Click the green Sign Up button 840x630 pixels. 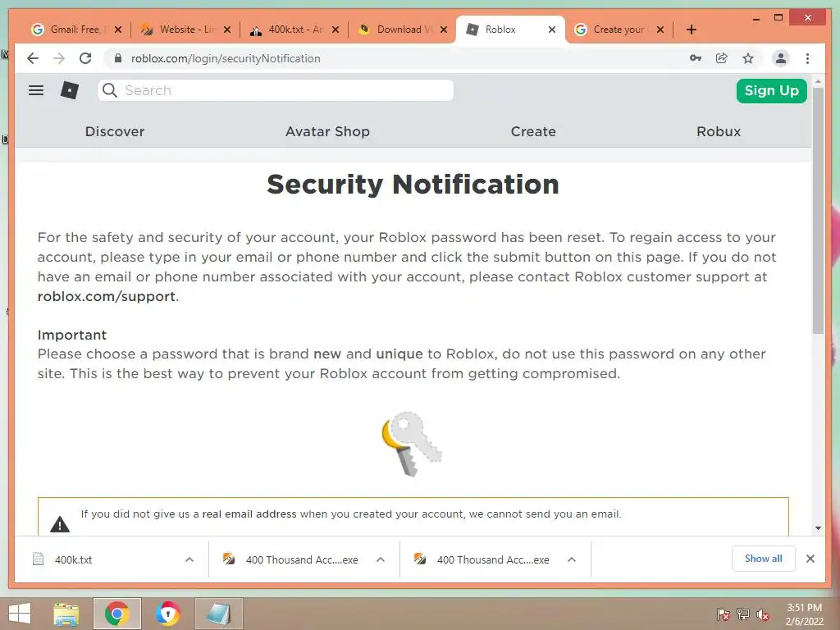(771, 90)
